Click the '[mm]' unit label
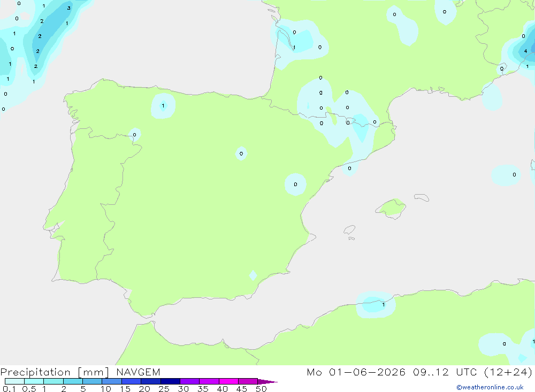Viewport: 535px width, 392px height. click(x=93, y=372)
